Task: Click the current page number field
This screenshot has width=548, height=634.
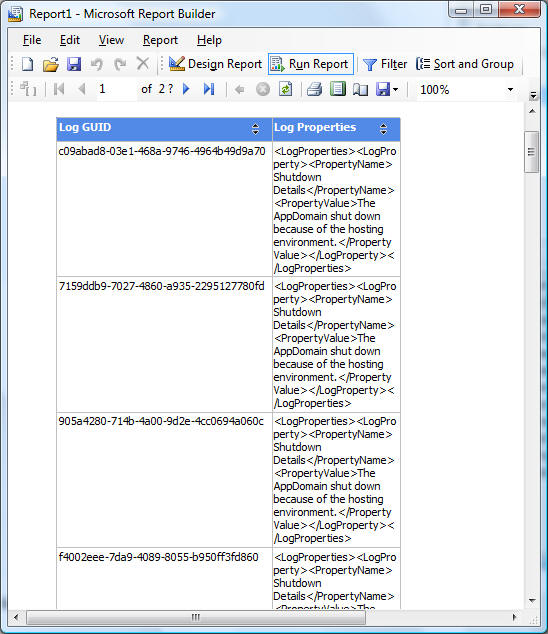Action: 117,89
